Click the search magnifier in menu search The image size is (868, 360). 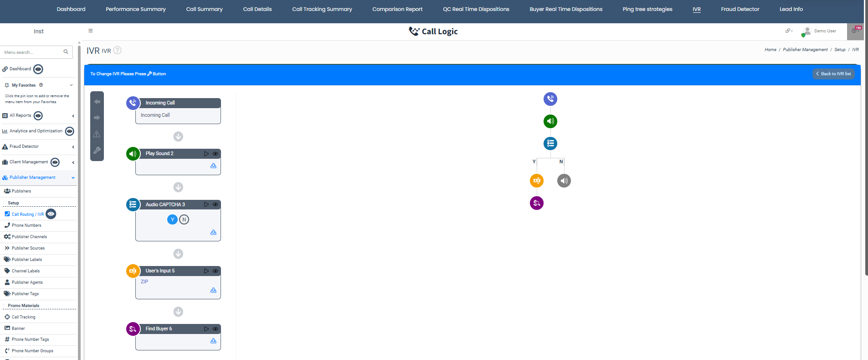[66, 52]
